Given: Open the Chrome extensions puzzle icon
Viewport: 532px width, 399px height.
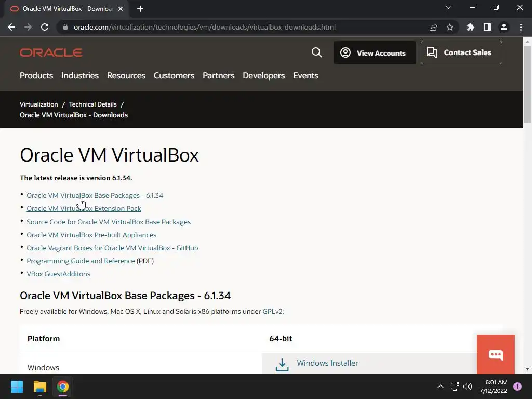Looking at the screenshot, I should click(x=471, y=27).
